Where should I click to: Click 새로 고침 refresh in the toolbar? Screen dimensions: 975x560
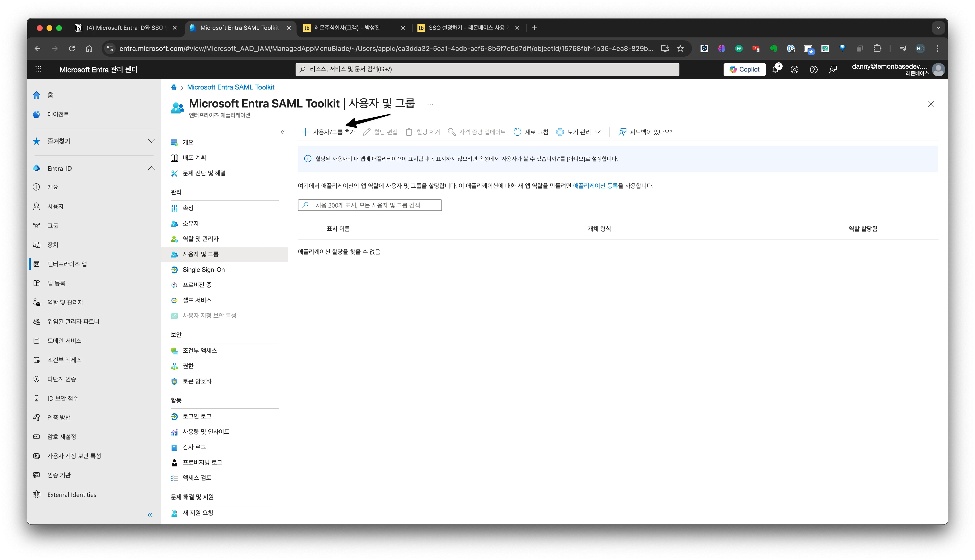[x=530, y=132]
